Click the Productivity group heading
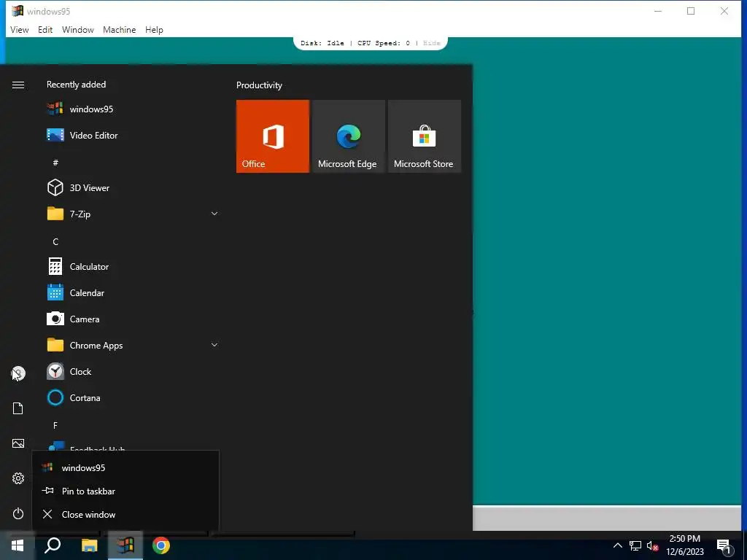This screenshot has height=560, width=747. click(x=259, y=85)
